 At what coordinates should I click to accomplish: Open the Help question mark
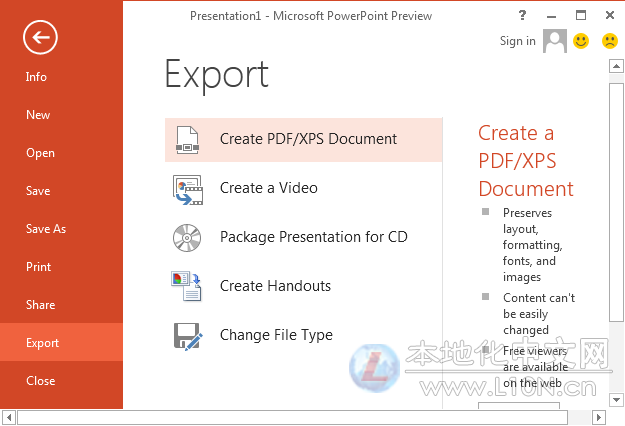tap(523, 16)
